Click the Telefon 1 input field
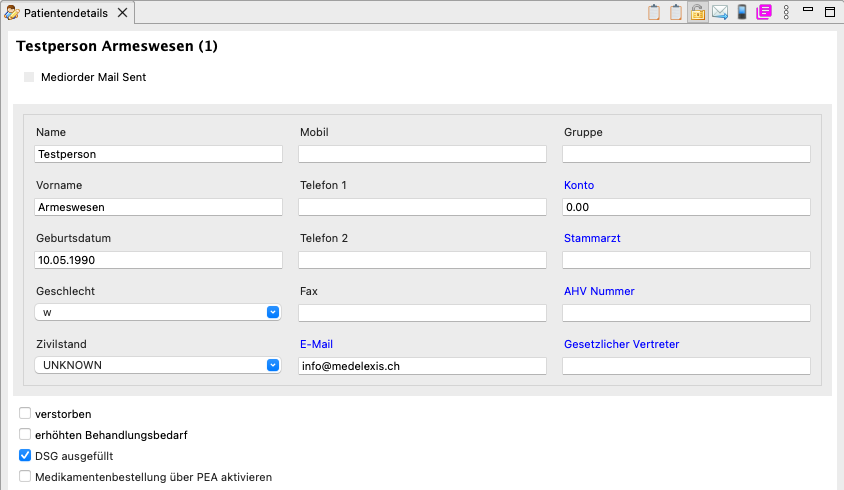The width and height of the screenshot is (844, 490). point(422,207)
